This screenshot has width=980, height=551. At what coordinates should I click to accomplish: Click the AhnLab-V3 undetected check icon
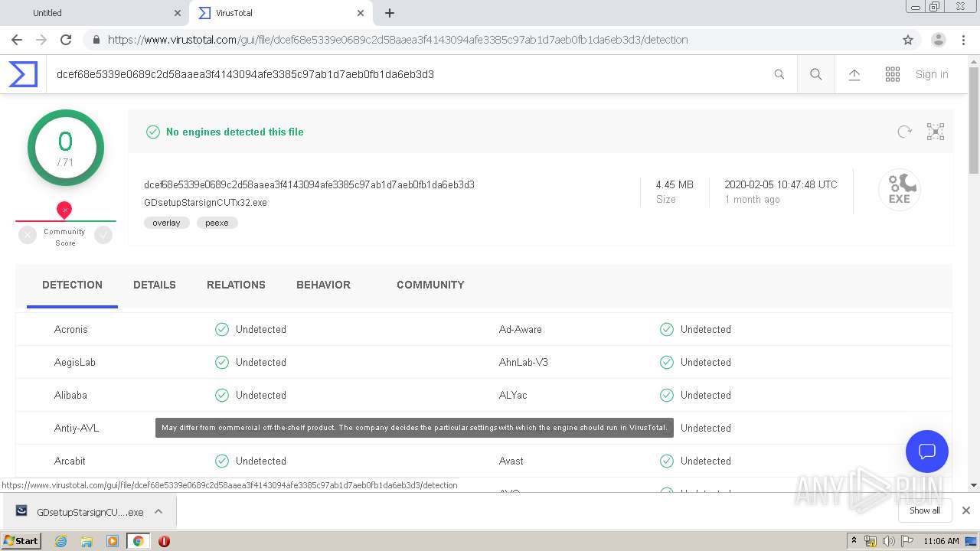(667, 362)
